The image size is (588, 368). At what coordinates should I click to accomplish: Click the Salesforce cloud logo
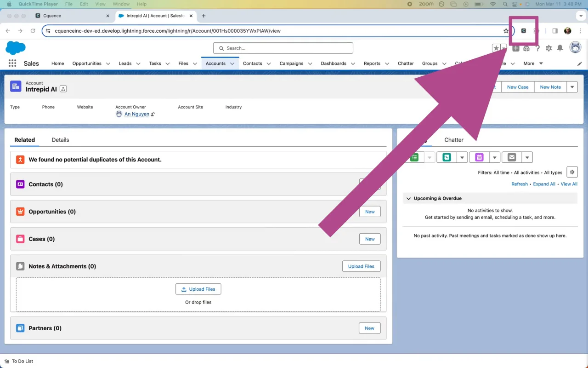[x=16, y=48]
